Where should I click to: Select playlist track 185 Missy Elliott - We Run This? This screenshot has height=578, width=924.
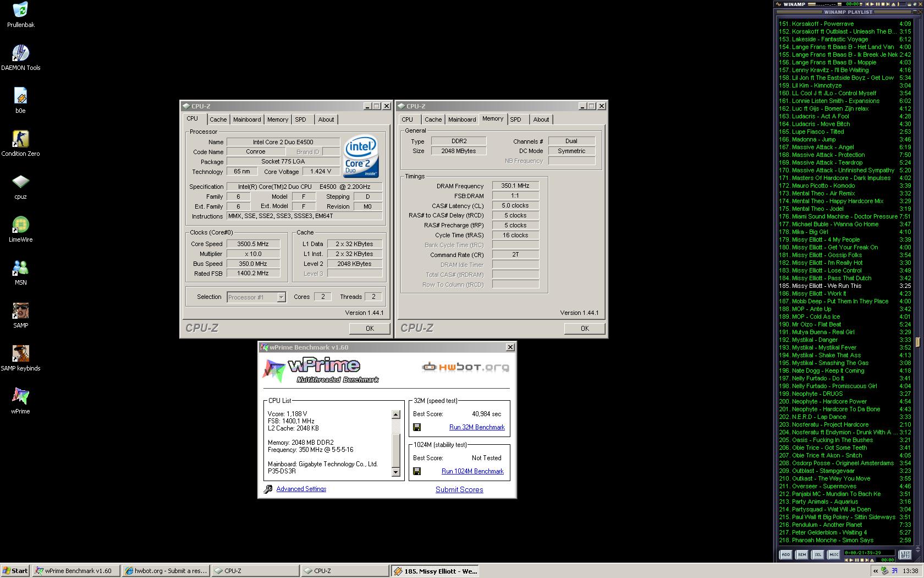[x=845, y=286]
